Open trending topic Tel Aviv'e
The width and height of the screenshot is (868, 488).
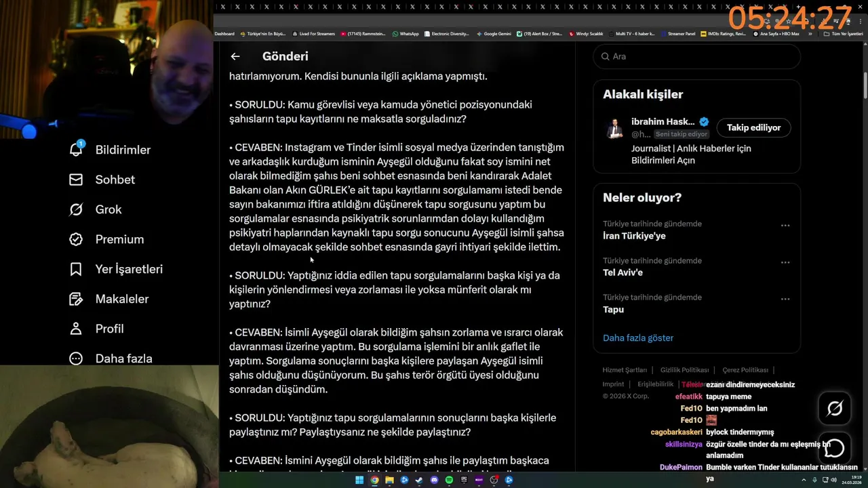[x=623, y=272]
